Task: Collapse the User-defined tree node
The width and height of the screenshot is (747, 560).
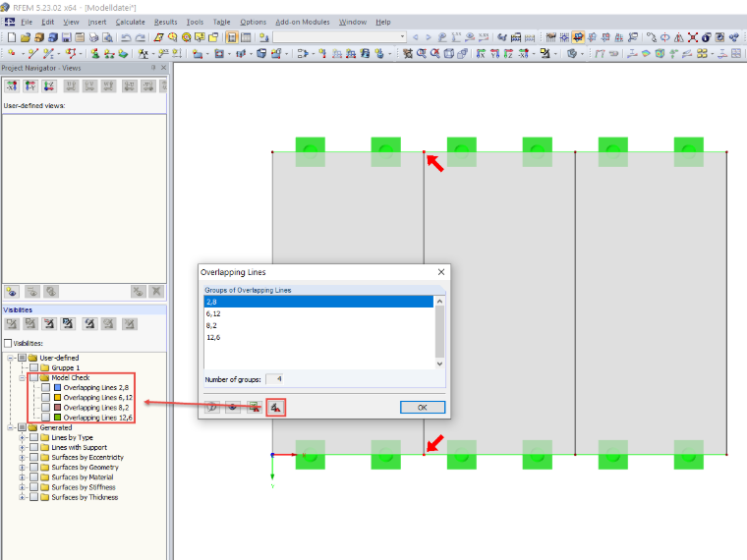Action: (x=10, y=358)
